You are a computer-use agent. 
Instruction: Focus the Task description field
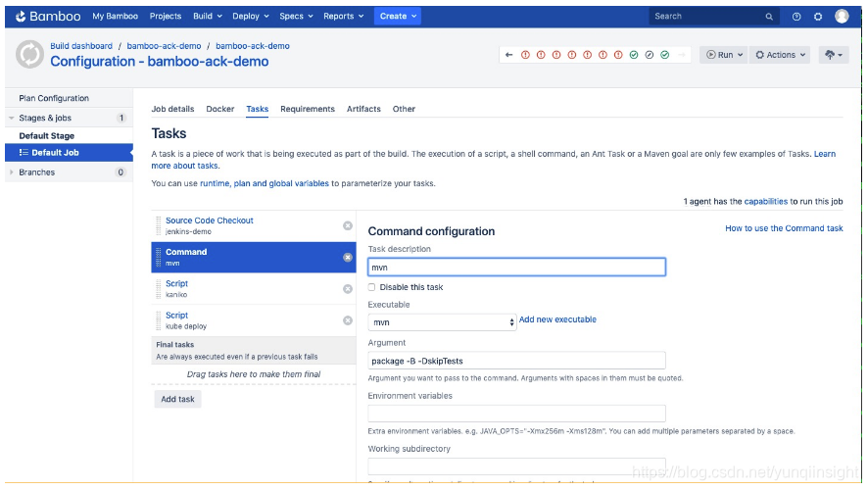[516, 267]
